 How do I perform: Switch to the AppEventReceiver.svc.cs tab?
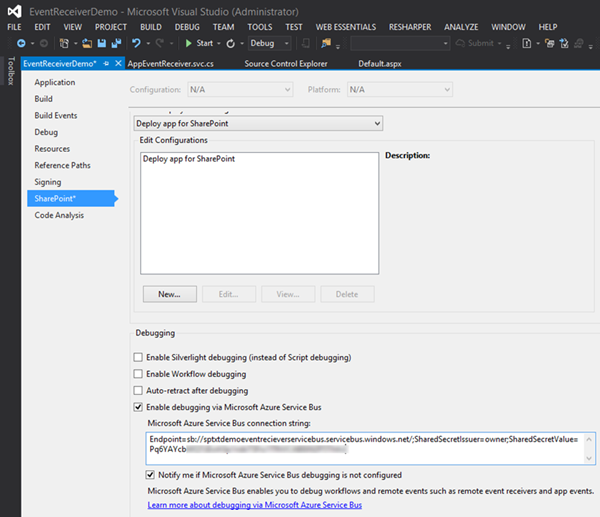(x=171, y=63)
